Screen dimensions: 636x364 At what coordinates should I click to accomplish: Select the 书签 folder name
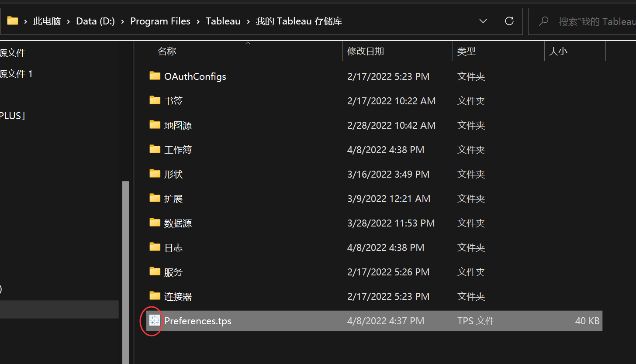coord(173,101)
